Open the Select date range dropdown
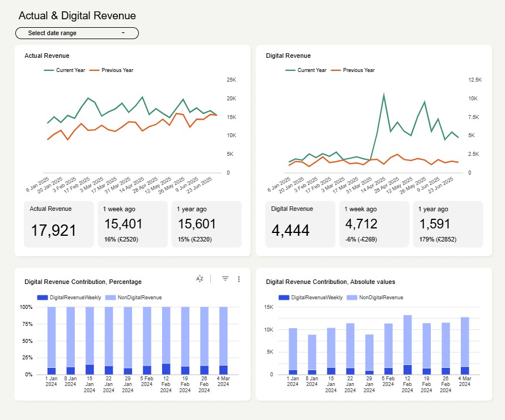Screen dimensions: 505x420 pyautogui.click(x=77, y=33)
